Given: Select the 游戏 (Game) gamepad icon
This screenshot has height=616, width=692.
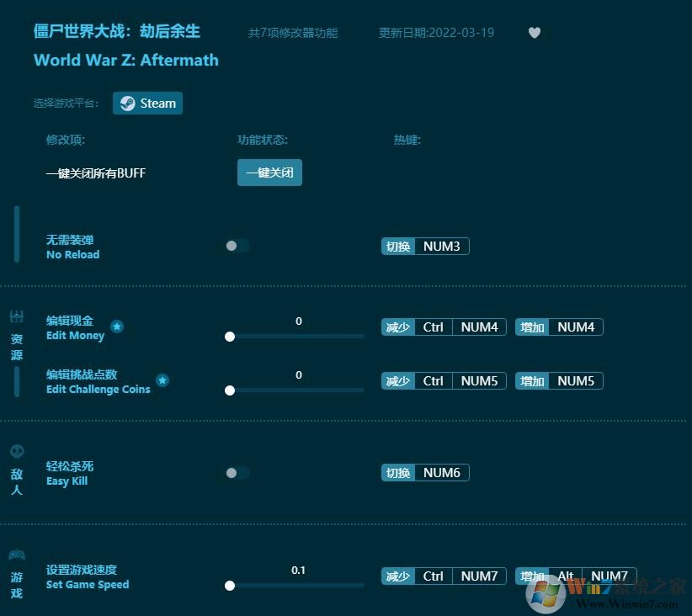Looking at the screenshot, I should tap(16, 555).
